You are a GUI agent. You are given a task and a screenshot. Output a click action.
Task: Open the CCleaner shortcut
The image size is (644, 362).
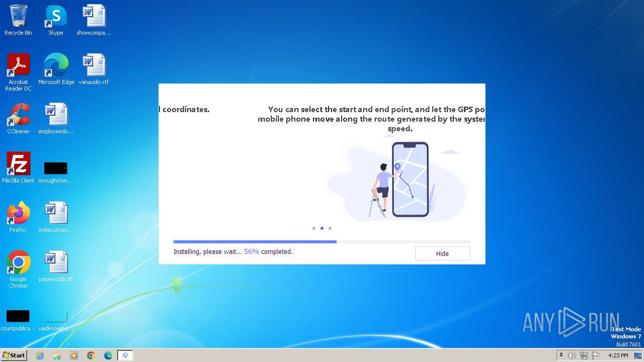(18, 119)
